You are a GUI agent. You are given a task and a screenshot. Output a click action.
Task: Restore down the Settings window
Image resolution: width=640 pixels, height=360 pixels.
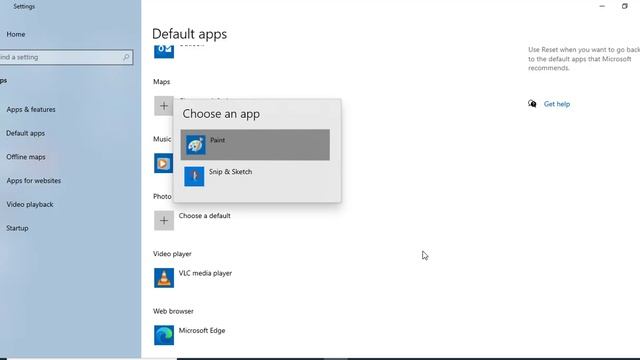click(624, 6)
